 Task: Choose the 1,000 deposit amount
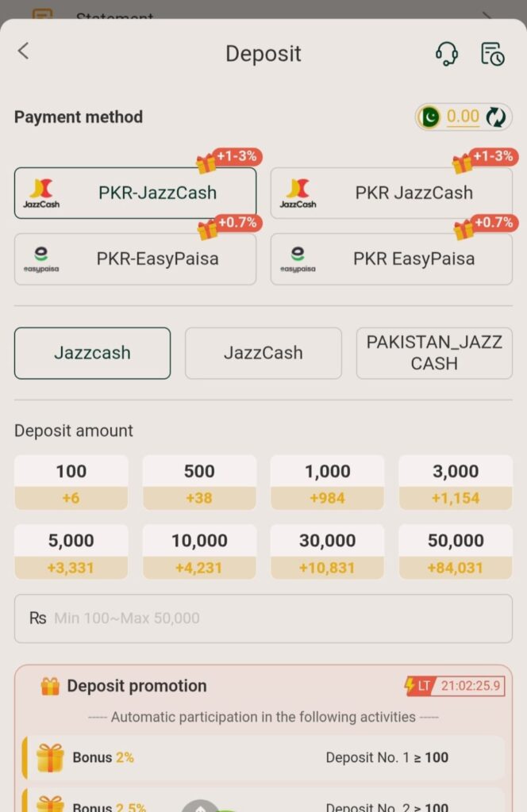(x=327, y=482)
